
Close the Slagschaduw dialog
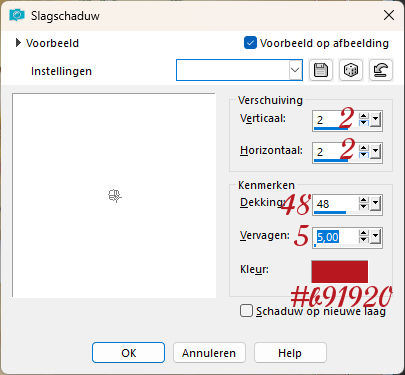tap(389, 15)
